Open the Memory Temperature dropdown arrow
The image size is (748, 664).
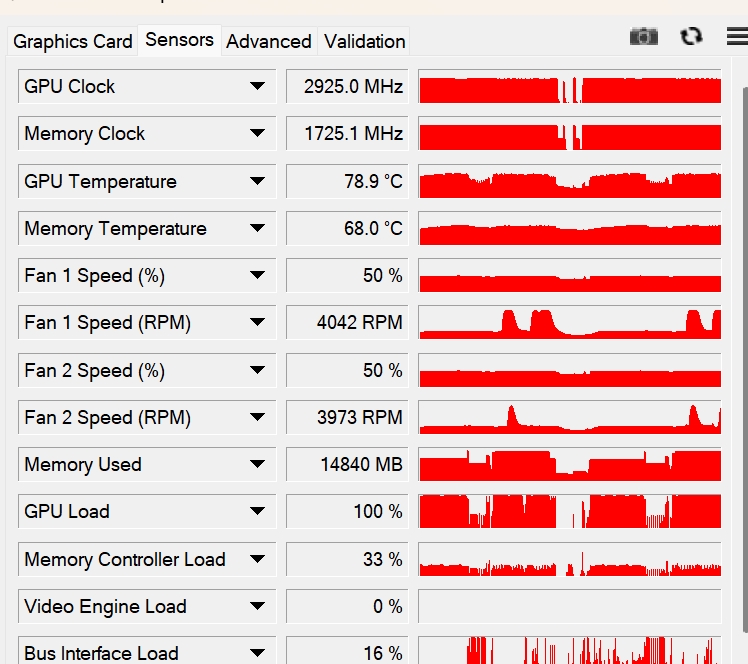(x=257, y=229)
